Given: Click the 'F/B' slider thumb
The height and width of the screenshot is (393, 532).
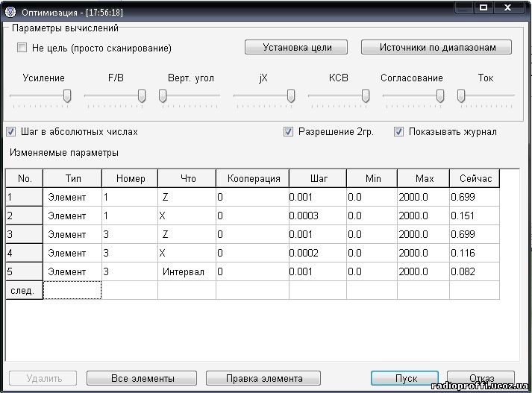Looking at the screenshot, I should coord(142,96).
